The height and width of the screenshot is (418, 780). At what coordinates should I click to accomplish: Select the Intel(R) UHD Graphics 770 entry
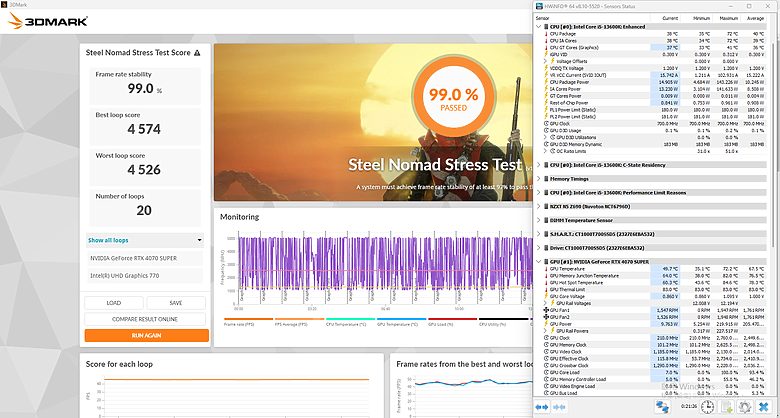click(145, 276)
